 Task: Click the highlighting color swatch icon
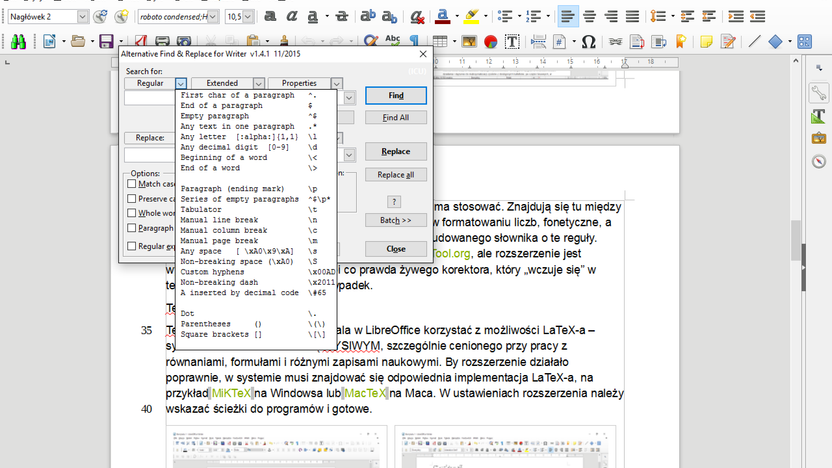tap(471, 16)
